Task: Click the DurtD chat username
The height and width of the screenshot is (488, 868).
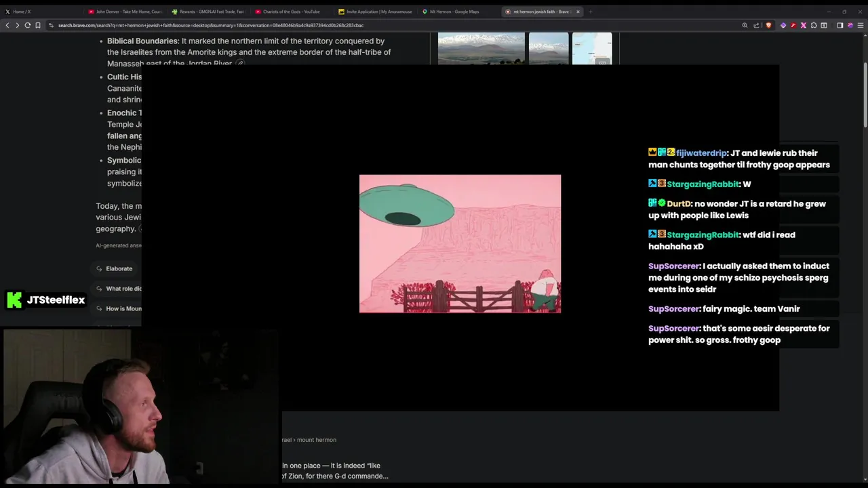Action: click(679, 203)
